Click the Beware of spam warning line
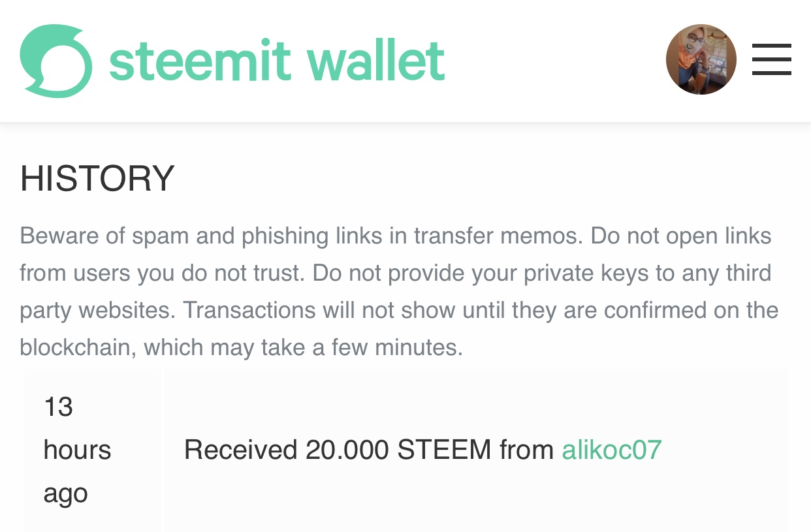The width and height of the screenshot is (811, 532). point(396,235)
